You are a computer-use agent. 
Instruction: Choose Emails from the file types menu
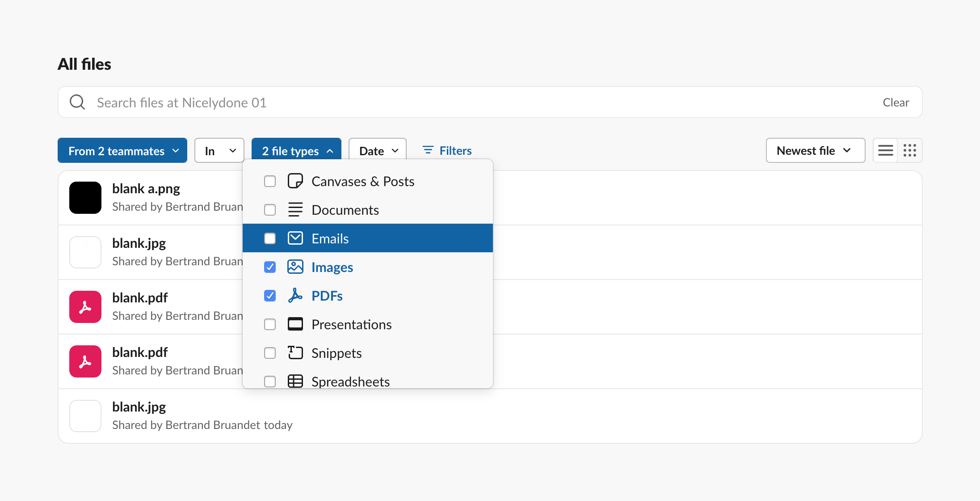[x=330, y=238]
